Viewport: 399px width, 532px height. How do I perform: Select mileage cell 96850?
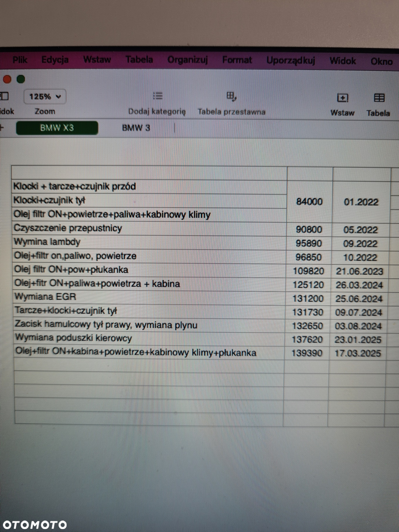click(308, 257)
